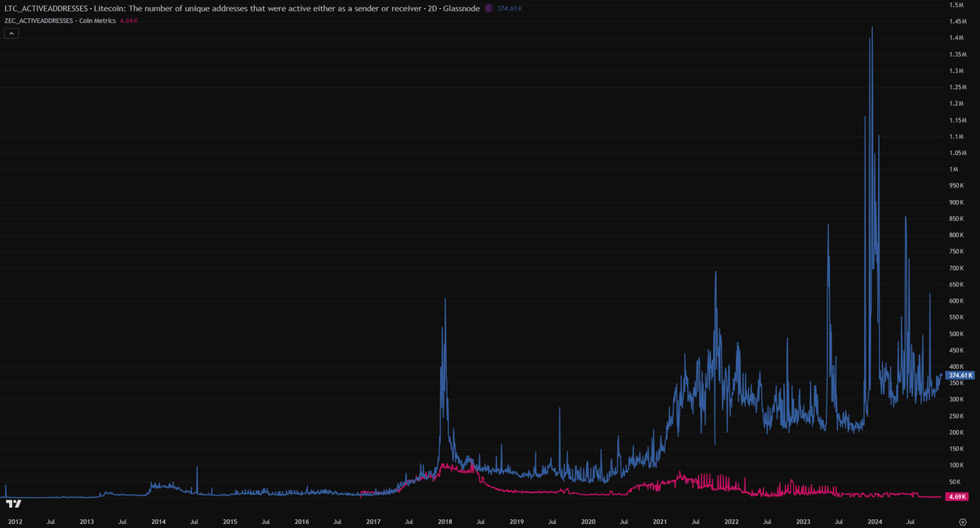The image size is (980, 528).
Task: Click the 500K label on the price scale
Action: (956, 334)
